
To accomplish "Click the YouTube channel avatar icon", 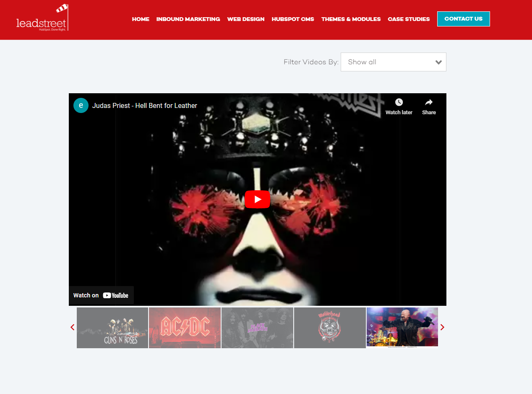I will (81, 105).
